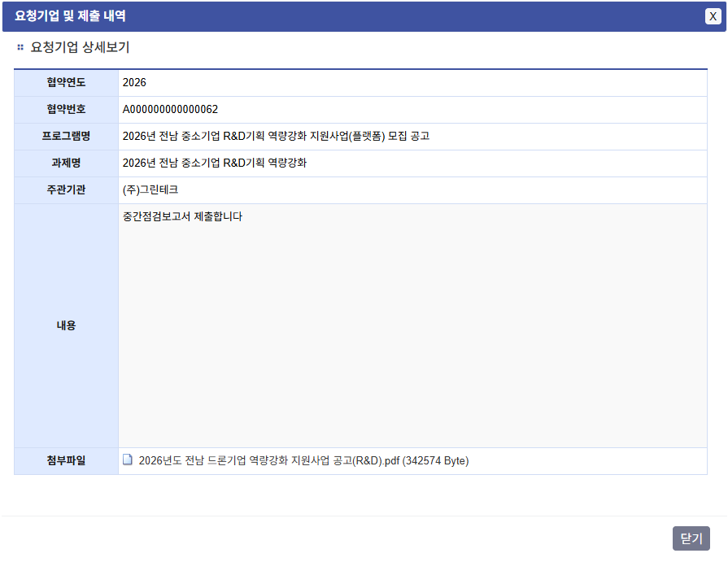Click the 주관기관 label cell

[67, 190]
